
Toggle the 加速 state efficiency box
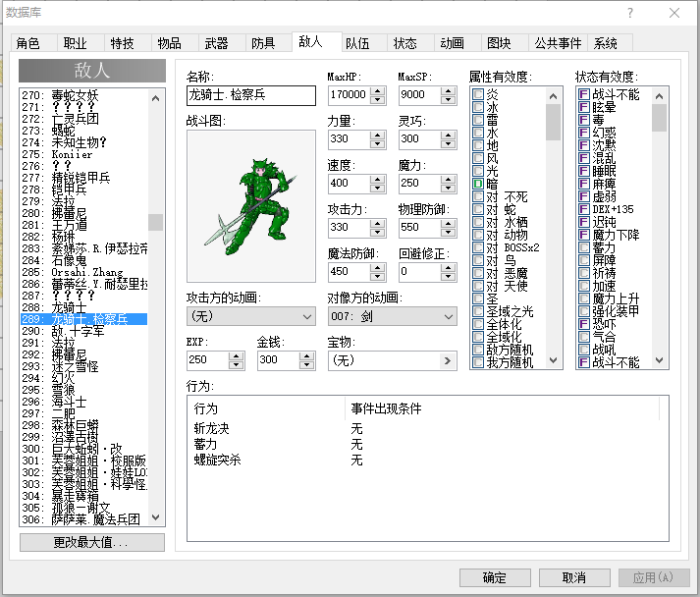[x=584, y=286]
